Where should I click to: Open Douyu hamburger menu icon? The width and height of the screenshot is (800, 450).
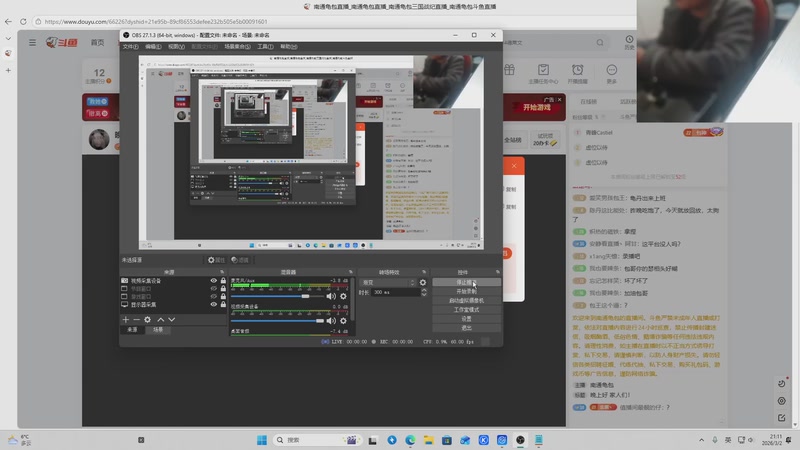click(32, 42)
